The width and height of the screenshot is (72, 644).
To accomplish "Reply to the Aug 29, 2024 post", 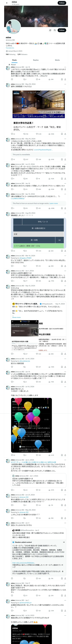I will (12, 251).
